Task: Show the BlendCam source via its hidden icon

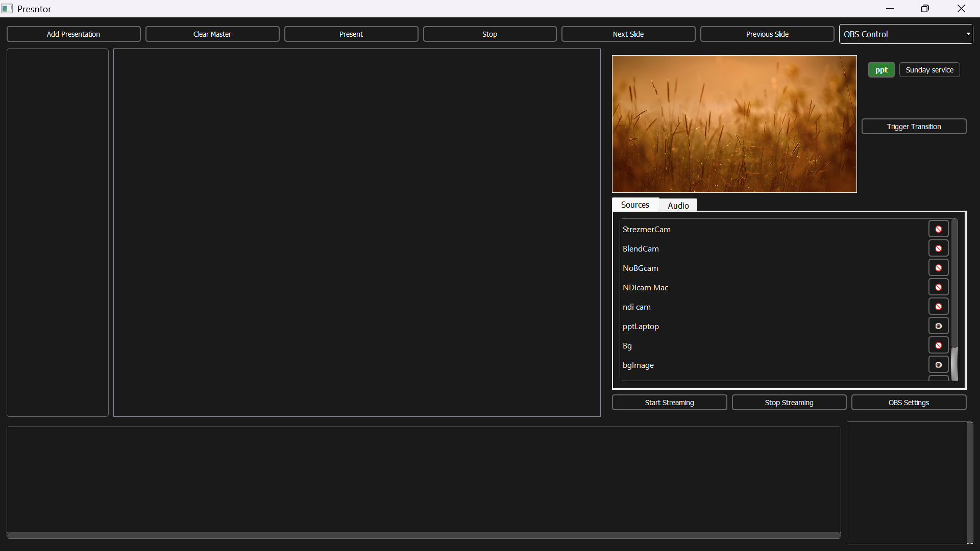Action: coord(938,248)
